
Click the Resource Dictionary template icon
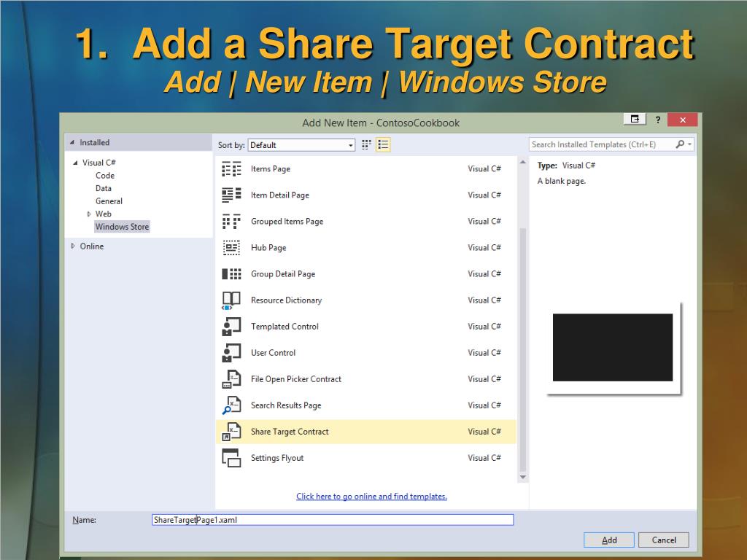click(x=231, y=300)
